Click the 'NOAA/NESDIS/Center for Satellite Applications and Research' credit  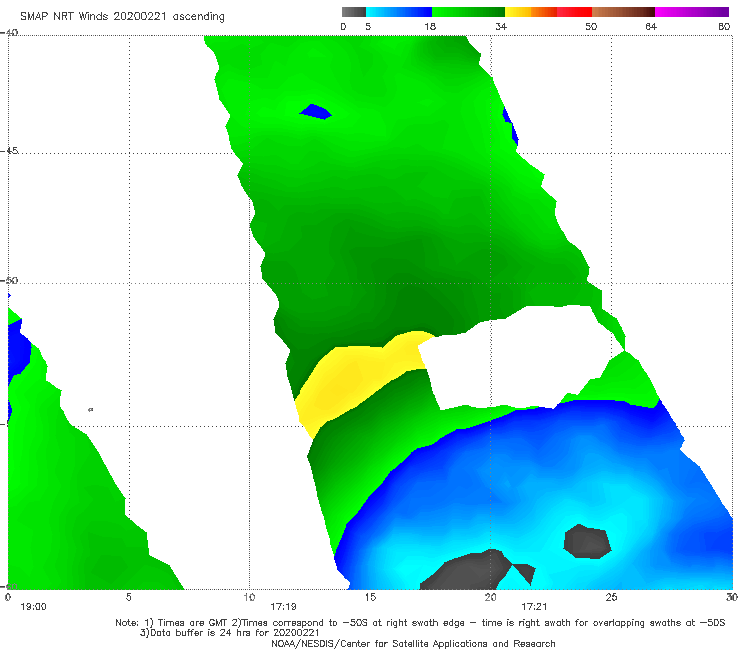tap(413, 643)
